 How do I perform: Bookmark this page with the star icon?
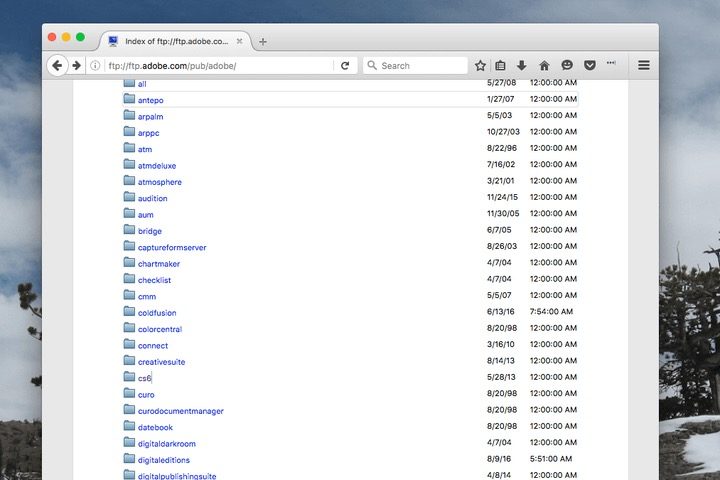(x=480, y=65)
